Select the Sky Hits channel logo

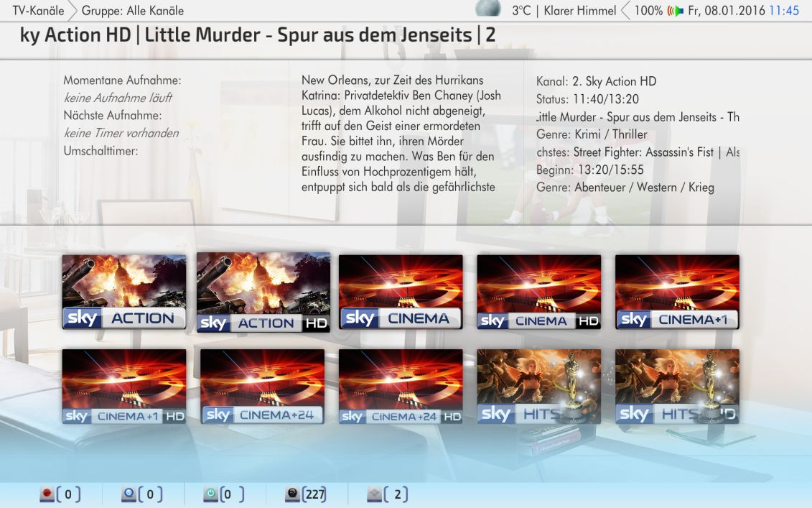coord(539,386)
